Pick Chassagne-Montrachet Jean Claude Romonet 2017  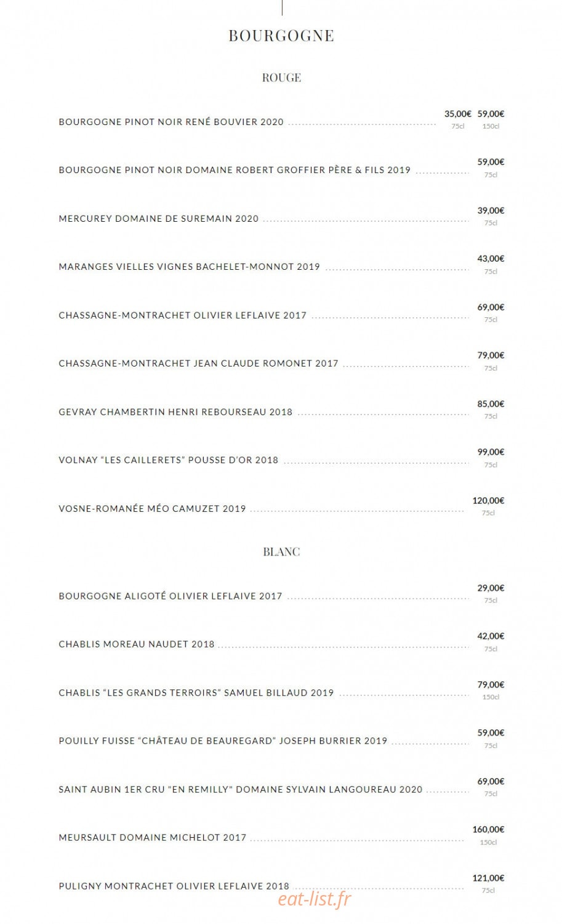click(199, 363)
